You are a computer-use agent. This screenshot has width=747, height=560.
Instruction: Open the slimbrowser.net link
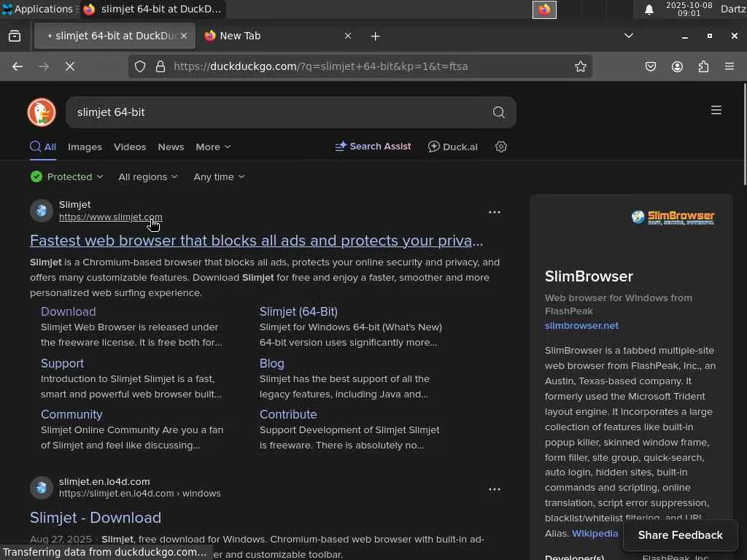(x=581, y=326)
